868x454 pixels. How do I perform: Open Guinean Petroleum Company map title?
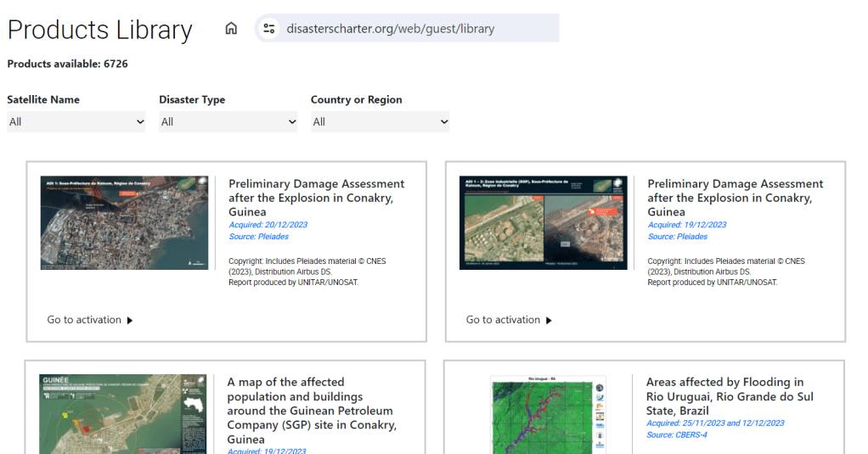[x=311, y=411]
